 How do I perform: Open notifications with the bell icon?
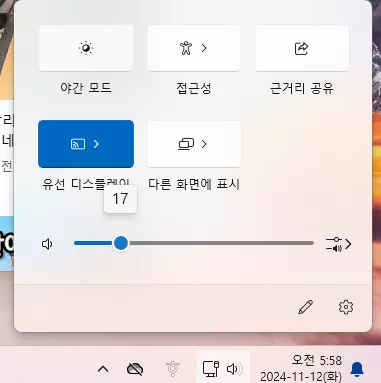click(x=357, y=369)
